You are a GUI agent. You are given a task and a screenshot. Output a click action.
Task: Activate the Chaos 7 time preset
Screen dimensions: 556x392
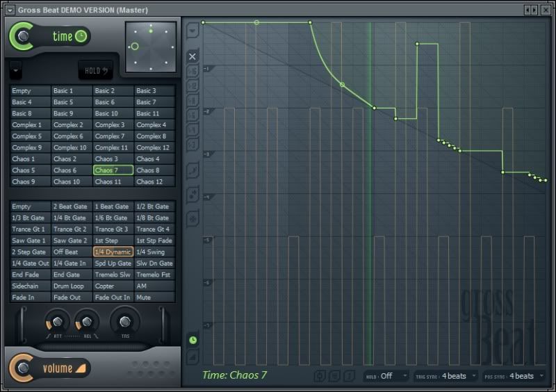click(113, 170)
